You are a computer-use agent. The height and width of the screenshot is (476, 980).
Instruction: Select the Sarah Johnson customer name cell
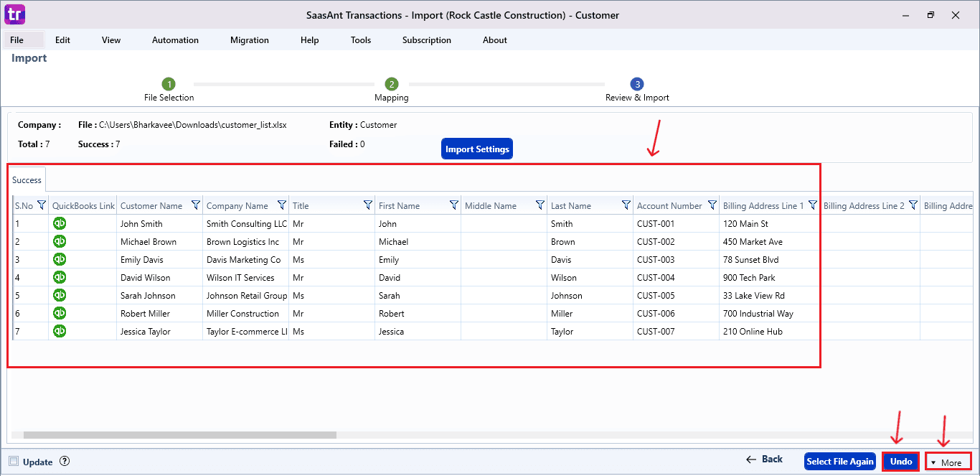pyautogui.click(x=159, y=295)
